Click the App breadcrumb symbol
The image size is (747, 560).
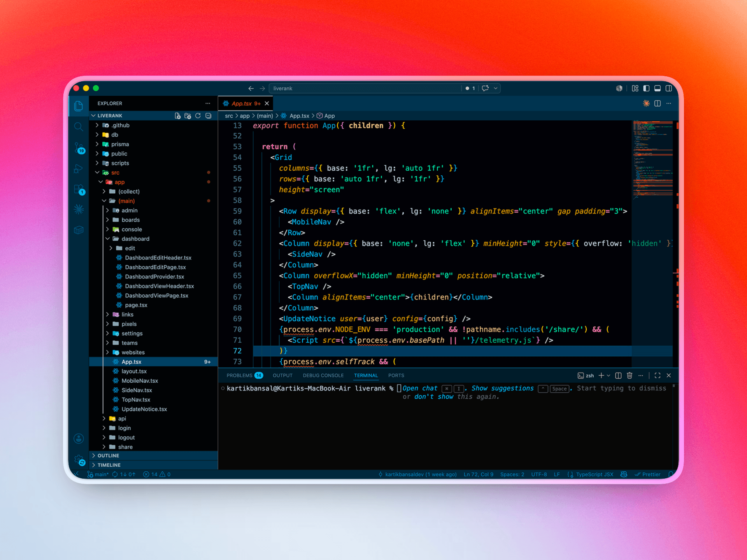point(326,116)
